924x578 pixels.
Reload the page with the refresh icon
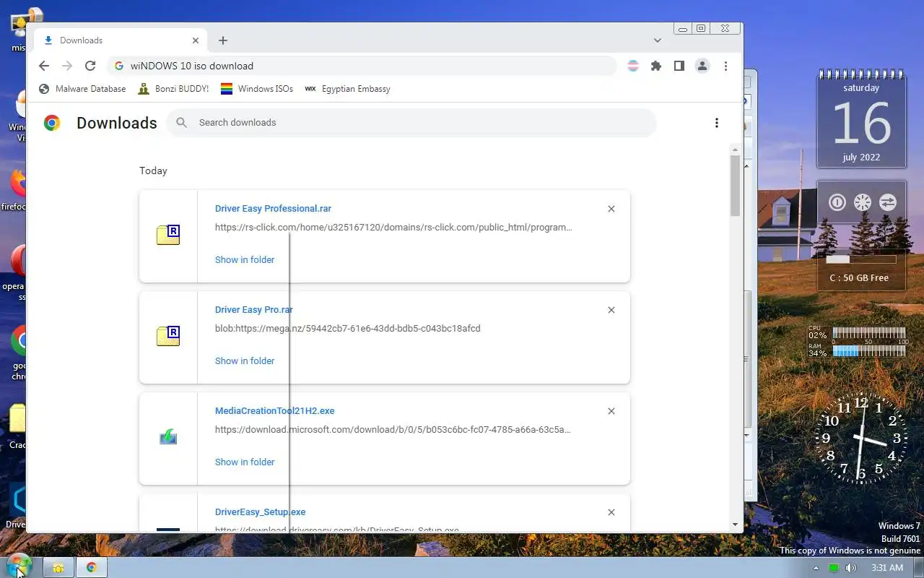(90, 66)
